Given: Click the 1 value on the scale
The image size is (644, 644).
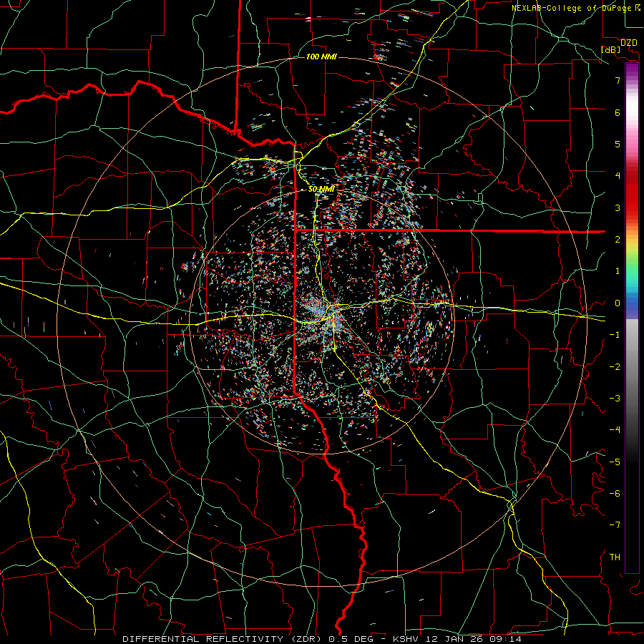Looking at the screenshot, I should coord(618,271).
